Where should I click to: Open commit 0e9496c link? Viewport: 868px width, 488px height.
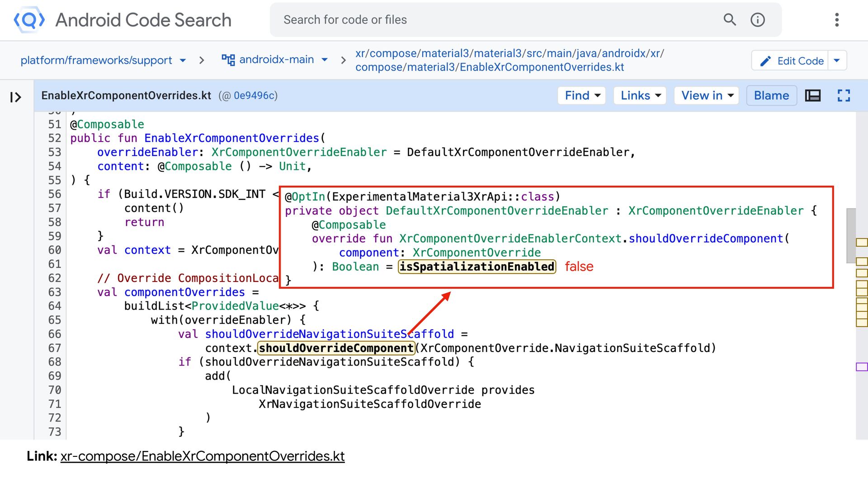[x=255, y=95]
